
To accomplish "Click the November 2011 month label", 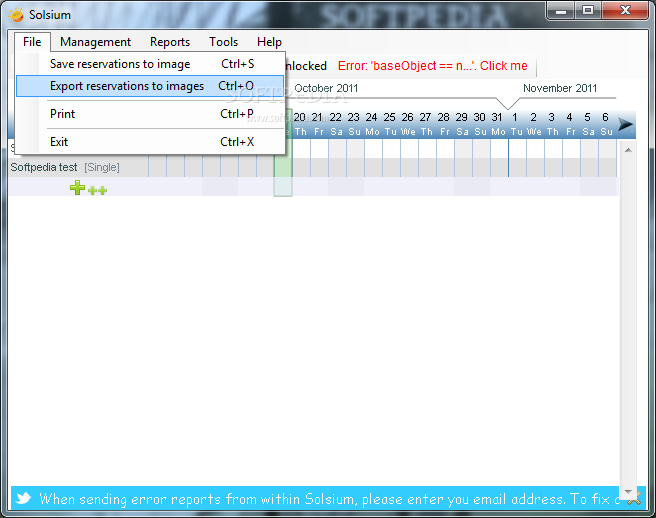I will click(560, 88).
